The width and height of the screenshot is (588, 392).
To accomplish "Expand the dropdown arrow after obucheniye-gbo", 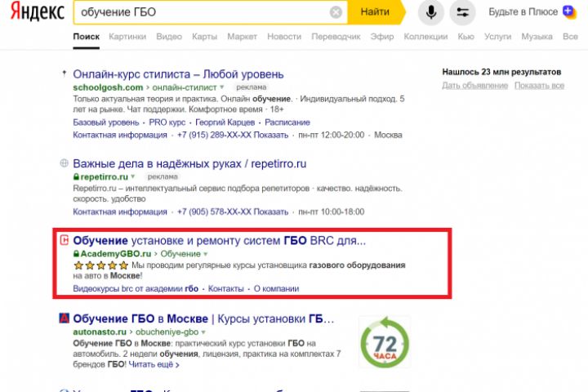I will pyautogui.click(x=203, y=332).
